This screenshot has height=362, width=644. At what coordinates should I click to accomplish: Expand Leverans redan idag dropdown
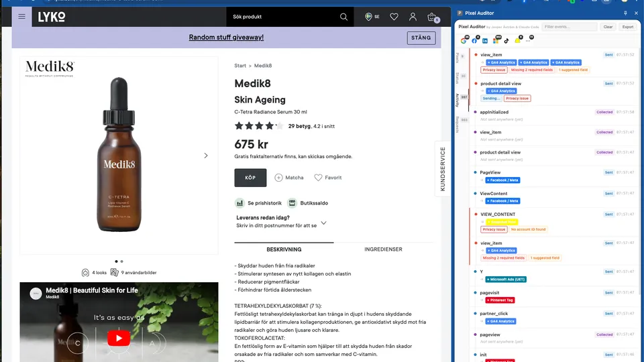[x=323, y=223]
